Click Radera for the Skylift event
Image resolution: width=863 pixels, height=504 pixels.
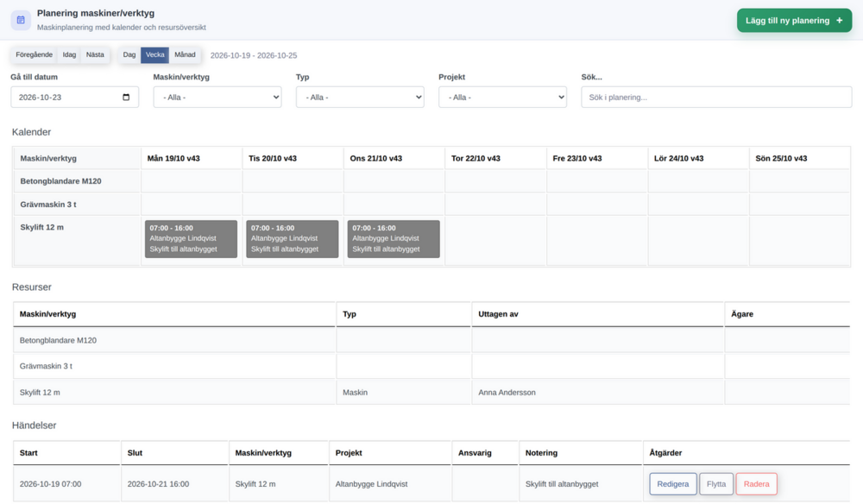click(x=756, y=484)
